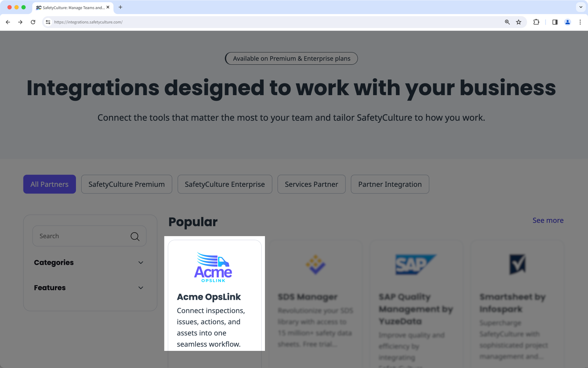Open the Acme OpsLink card title
588x368 pixels.
209,297
